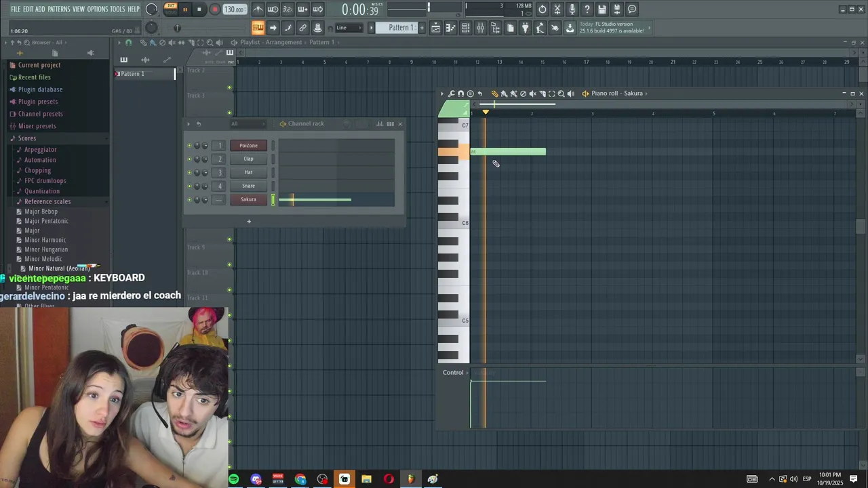Select the Zoom magnifier tool in piano roll
This screenshot has width=868, height=488.
(561, 94)
